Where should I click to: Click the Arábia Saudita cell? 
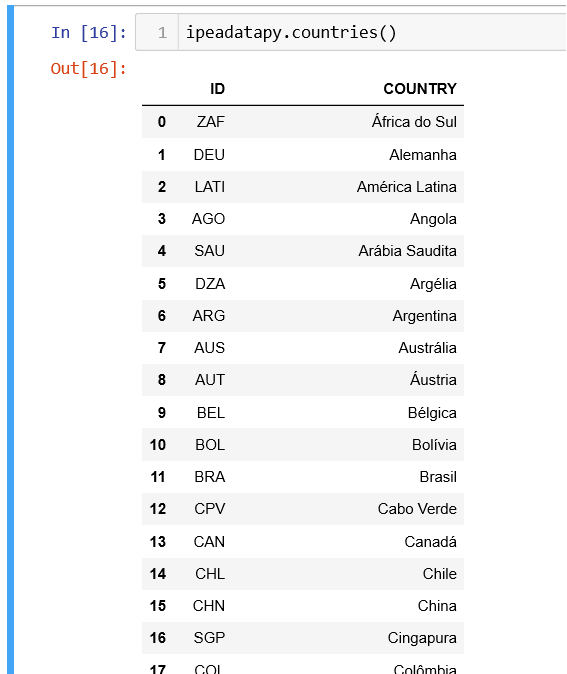[x=408, y=251]
